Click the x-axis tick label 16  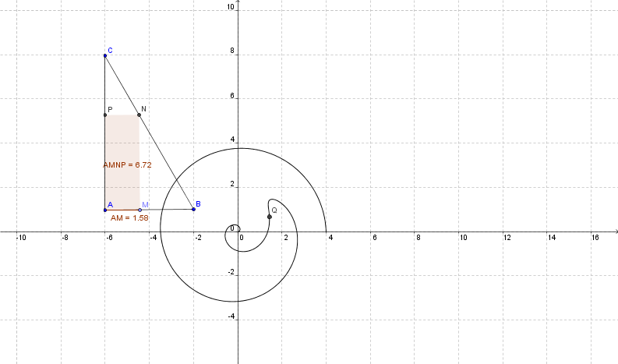pos(595,238)
